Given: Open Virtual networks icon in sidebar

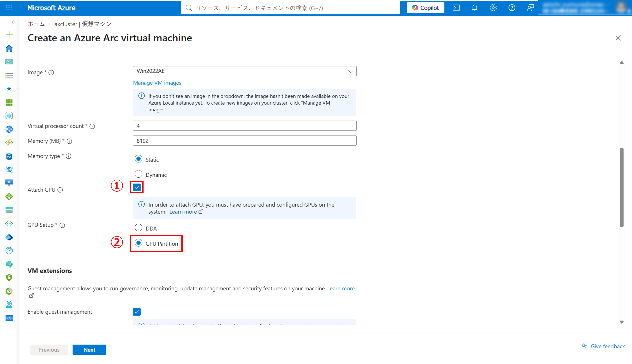Looking at the screenshot, I should tap(9, 224).
